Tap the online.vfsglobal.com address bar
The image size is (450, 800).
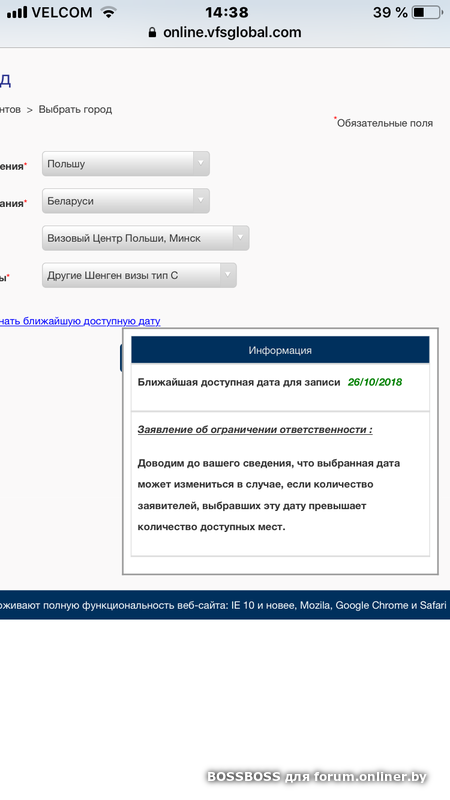pyautogui.click(x=225, y=32)
